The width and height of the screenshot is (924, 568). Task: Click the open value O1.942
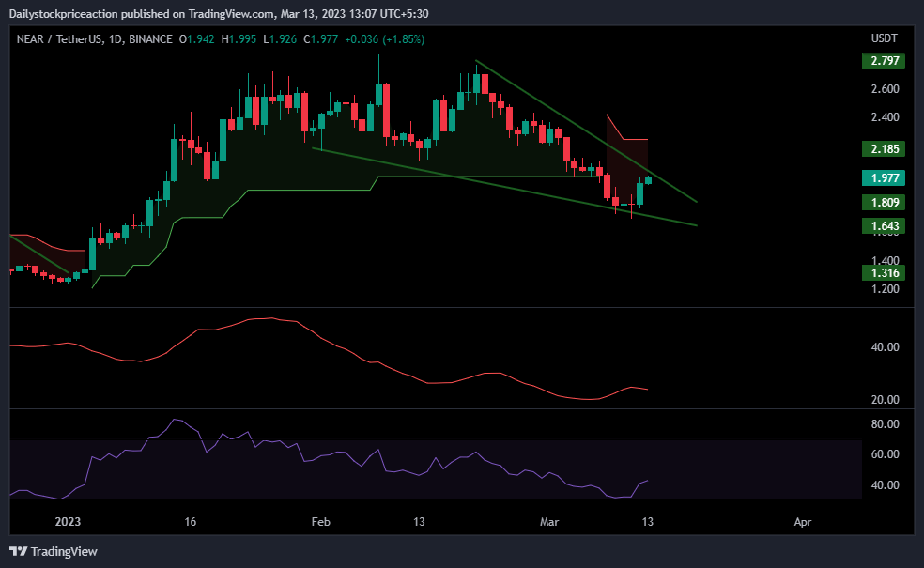click(197, 39)
